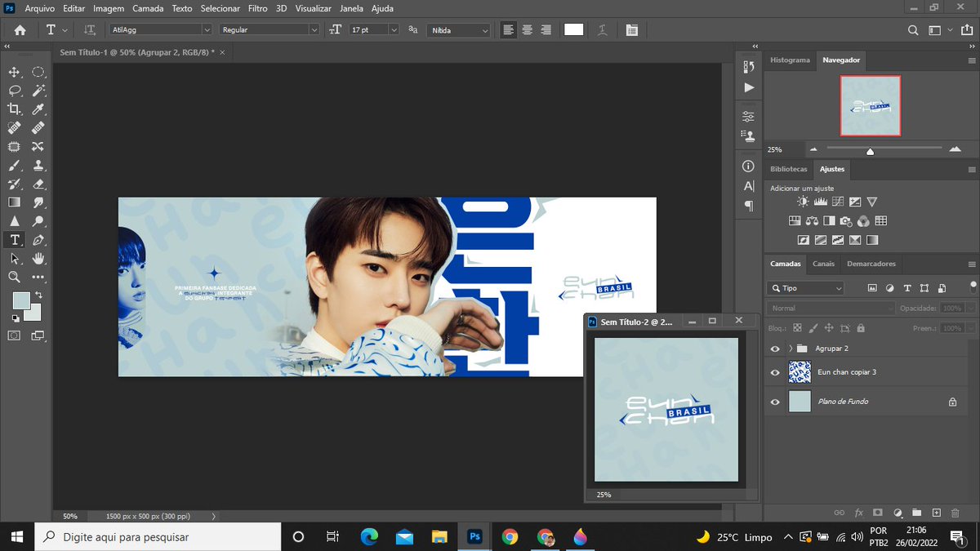The height and width of the screenshot is (551, 980).
Task: Open the warp text option
Action: (602, 29)
